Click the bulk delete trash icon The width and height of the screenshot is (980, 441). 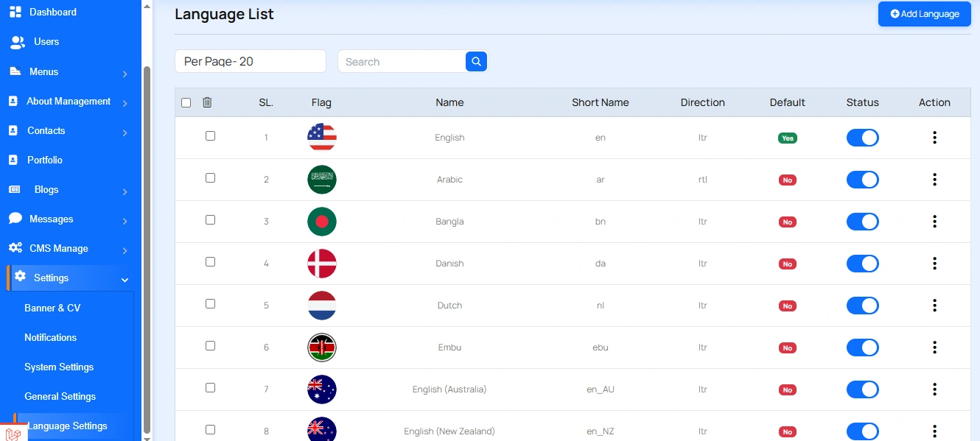point(207,102)
